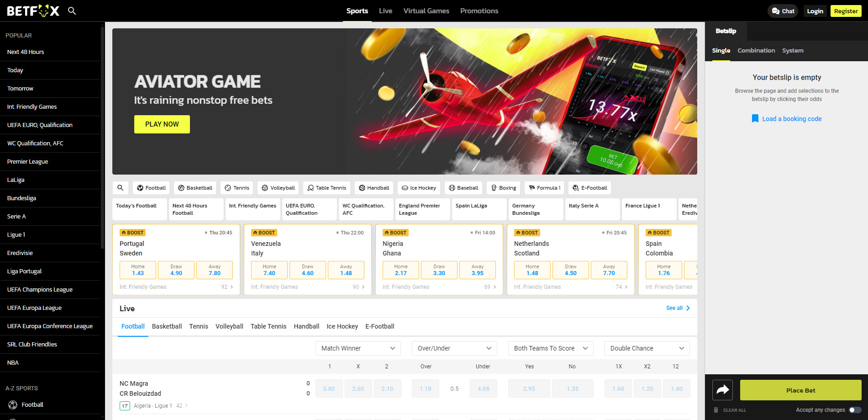
Task: Select Portugal Home odds 1.43
Action: coord(138,270)
